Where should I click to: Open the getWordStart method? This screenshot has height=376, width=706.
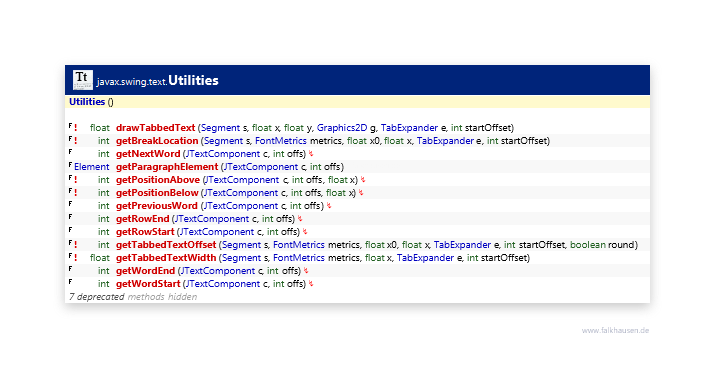tap(148, 284)
